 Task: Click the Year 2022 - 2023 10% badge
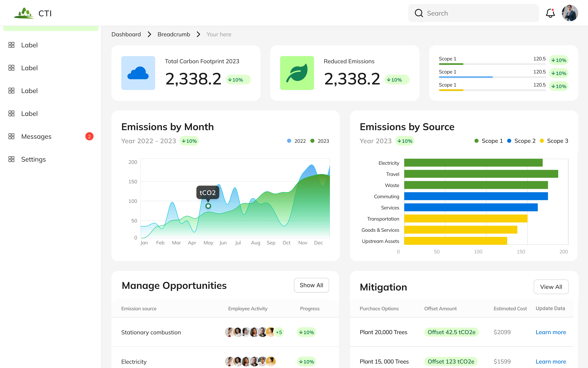189,141
